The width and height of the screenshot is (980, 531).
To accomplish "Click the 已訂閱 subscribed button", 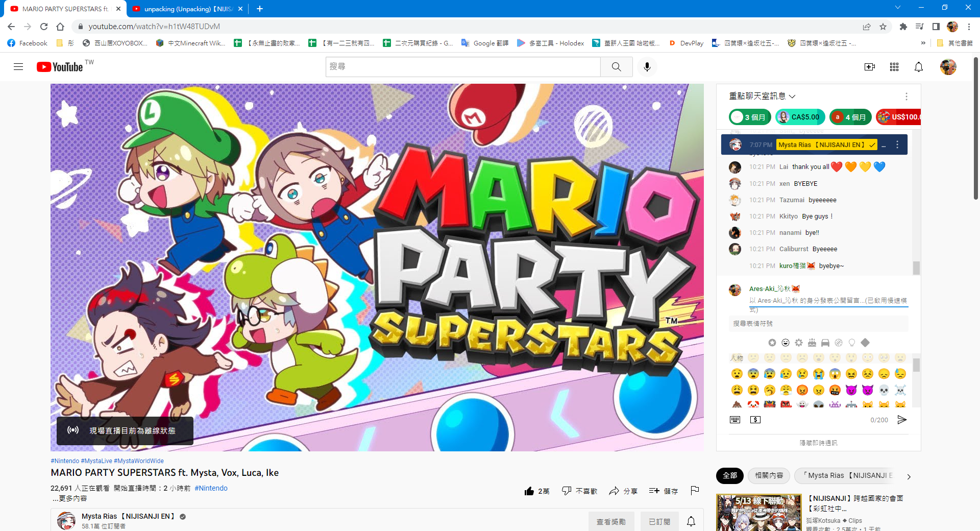I will 659,522.
